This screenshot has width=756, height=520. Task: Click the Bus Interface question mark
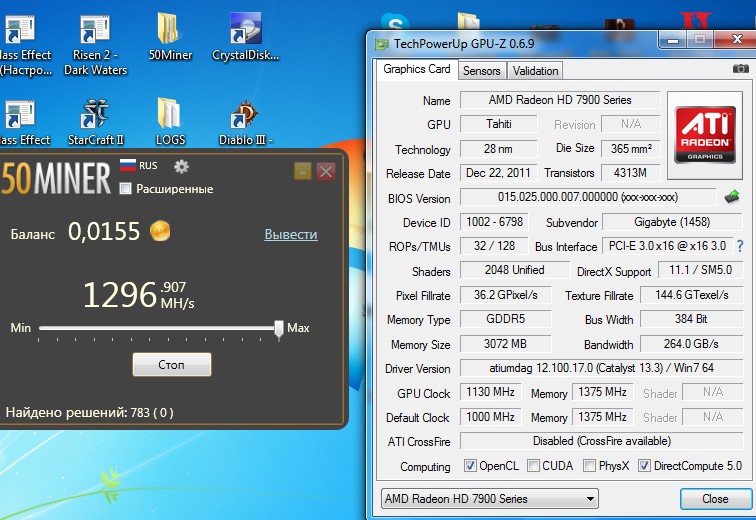coord(740,246)
